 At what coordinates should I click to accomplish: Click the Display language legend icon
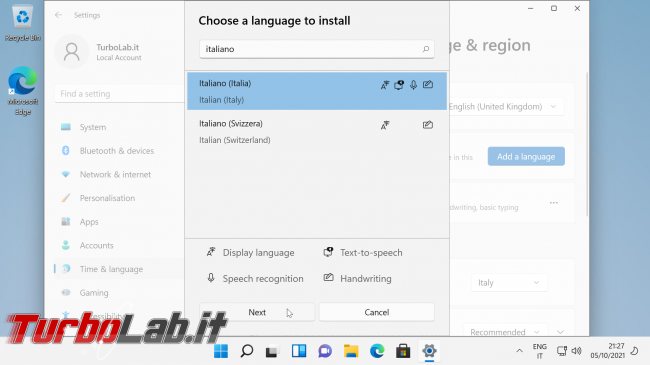[x=211, y=252]
